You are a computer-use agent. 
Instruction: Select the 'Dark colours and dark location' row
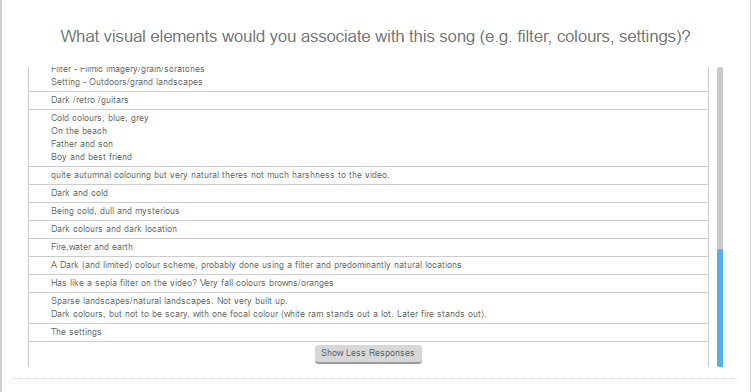click(368, 229)
